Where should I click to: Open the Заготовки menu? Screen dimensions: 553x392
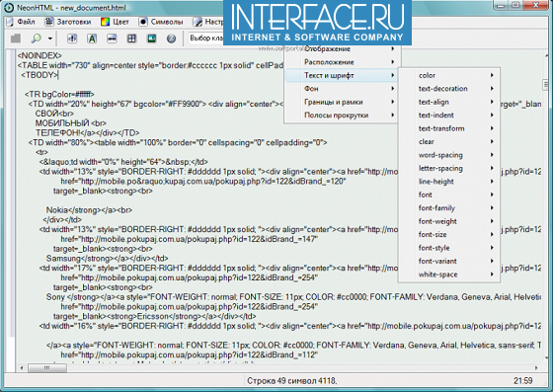[68, 22]
